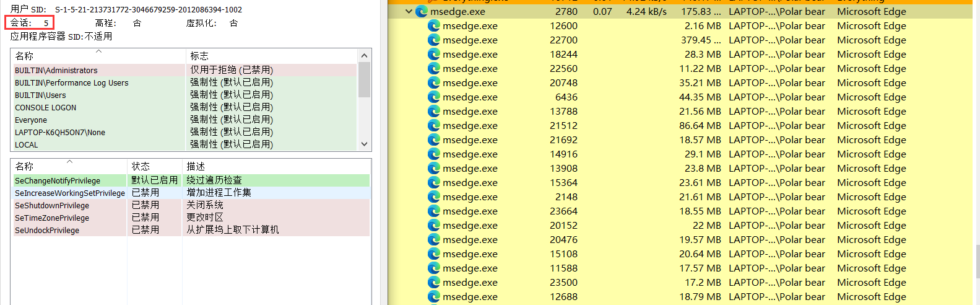Select the BUILTIN\Administrators group row
Screen dimensions: 980x305
tap(184, 70)
